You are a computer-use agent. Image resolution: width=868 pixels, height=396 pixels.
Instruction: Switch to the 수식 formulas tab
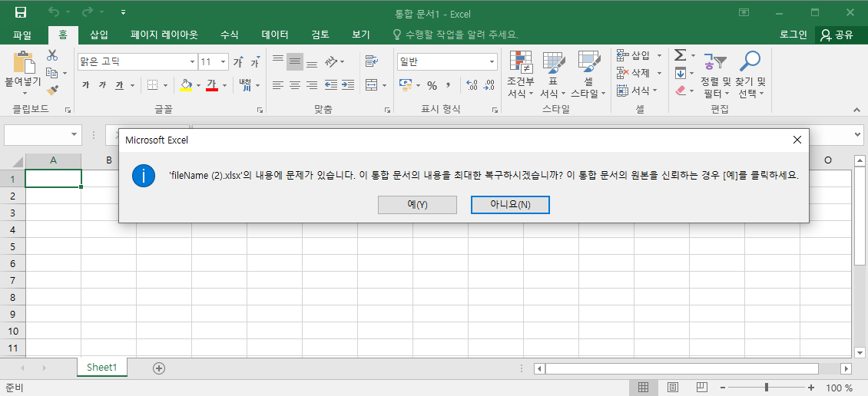[229, 35]
